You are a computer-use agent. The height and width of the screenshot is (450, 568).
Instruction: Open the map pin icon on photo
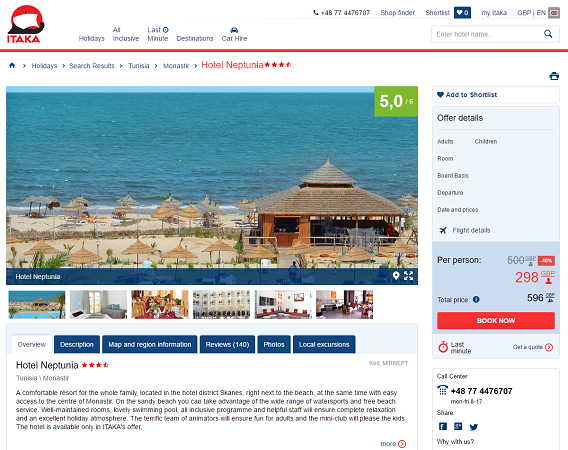pos(396,276)
